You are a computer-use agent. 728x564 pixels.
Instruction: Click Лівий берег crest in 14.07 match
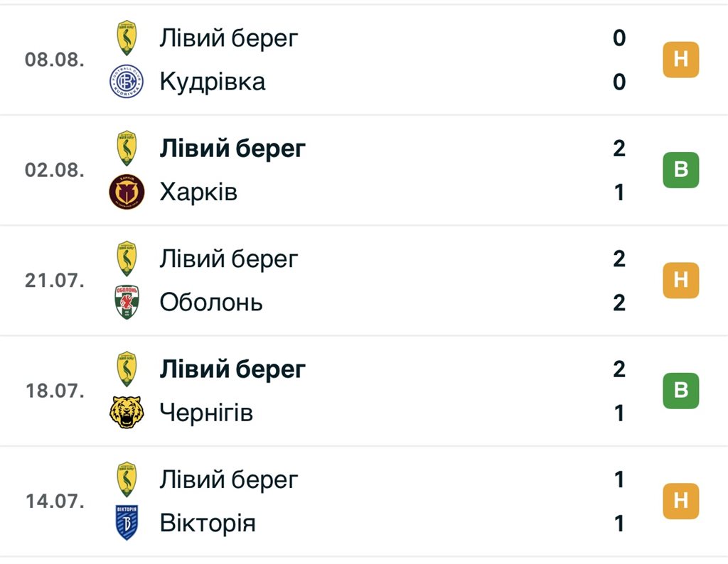127,479
